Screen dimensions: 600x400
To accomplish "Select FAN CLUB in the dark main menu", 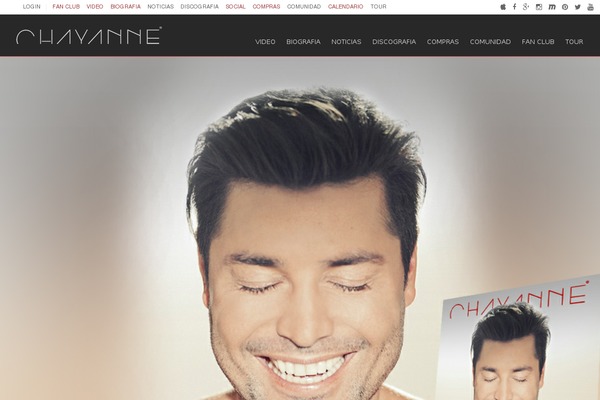I will pos(538,42).
